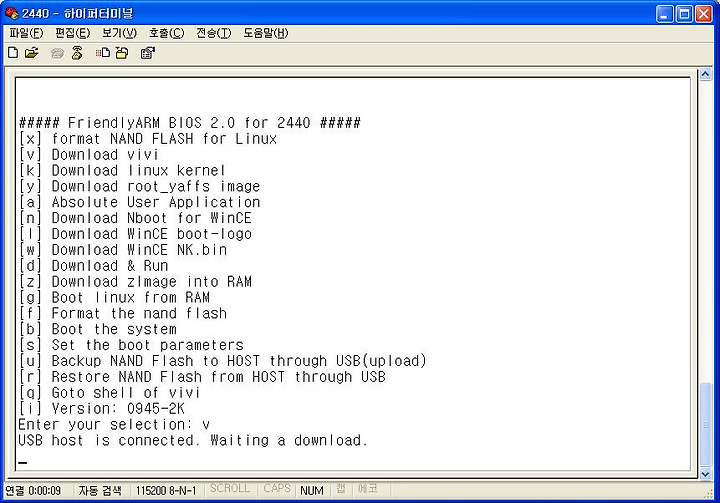Screen dimensions: 720x503
Task: Maximize the HyperTerminal window
Action: [684, 14]
